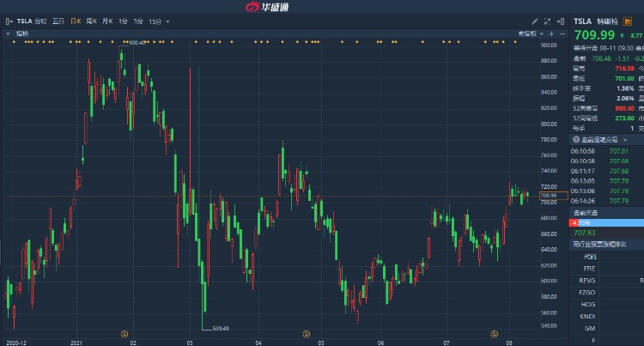
Task: Click the green change arrow next to price
Action: pyautogui.click(x=622, y=36)
